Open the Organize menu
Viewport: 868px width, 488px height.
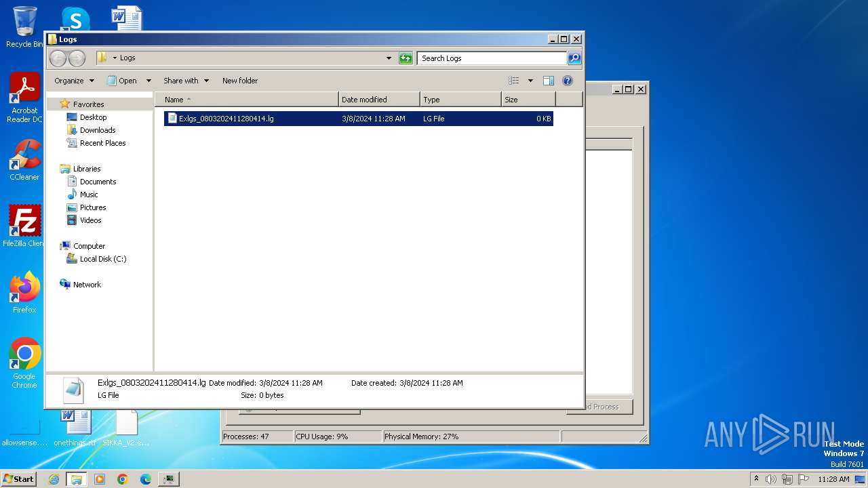click(x=74, y=81)
